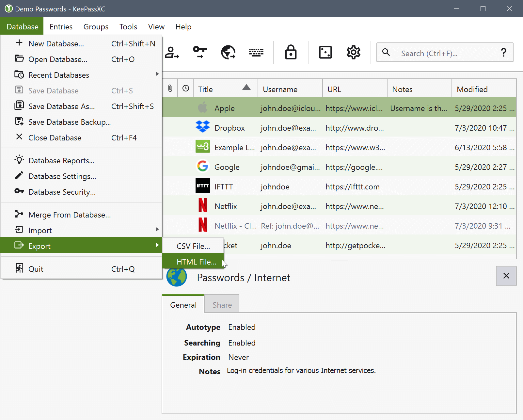Click the copy username toolbar icon
This screenshot has width=523, height=420.
pyautogui.click(x=172, y=52)
